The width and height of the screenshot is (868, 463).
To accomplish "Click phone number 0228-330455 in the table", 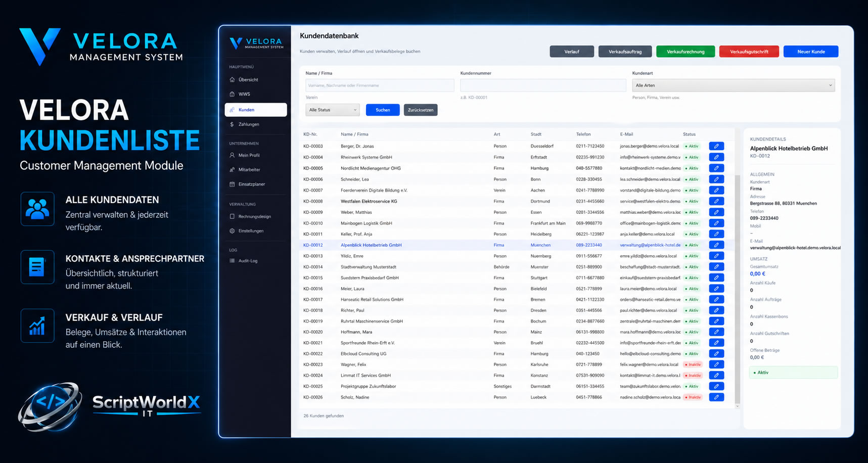I will point(589,179).
